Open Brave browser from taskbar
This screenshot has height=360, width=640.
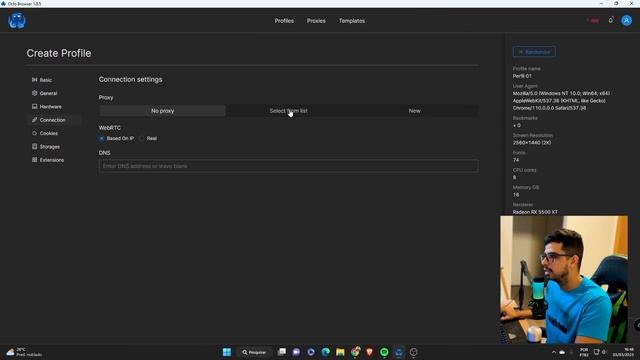[x=369, y=352]
